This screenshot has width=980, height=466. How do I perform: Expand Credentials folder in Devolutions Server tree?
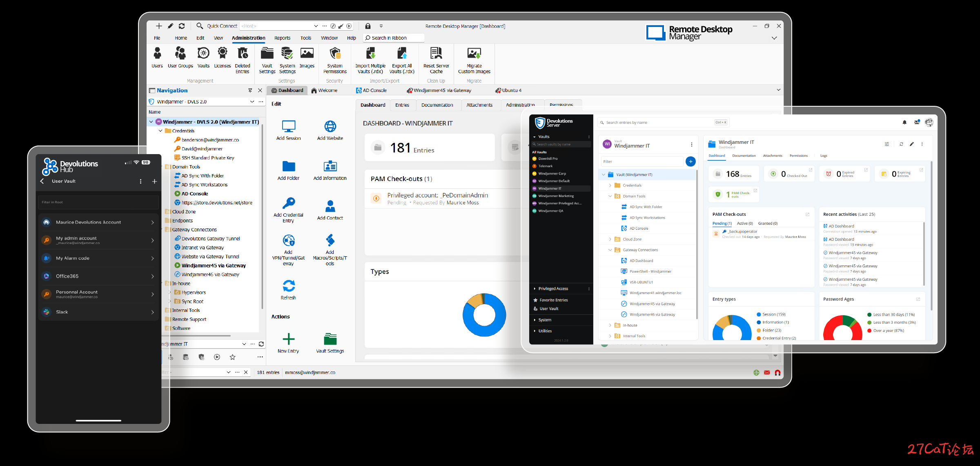point(610,185)
